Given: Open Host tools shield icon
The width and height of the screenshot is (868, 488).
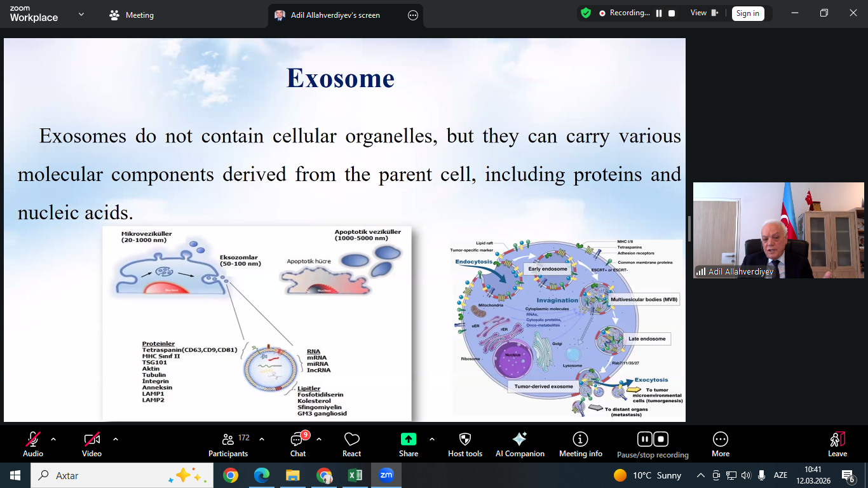Looking at the screenshot, I should pyautogui.click(x=465, y=439).
